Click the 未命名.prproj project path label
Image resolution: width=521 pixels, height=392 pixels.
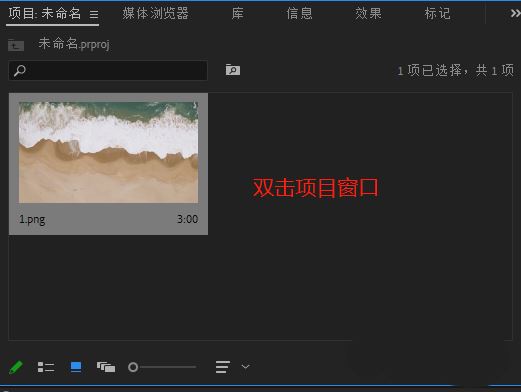pyautogui.click(x=74, y=44)
